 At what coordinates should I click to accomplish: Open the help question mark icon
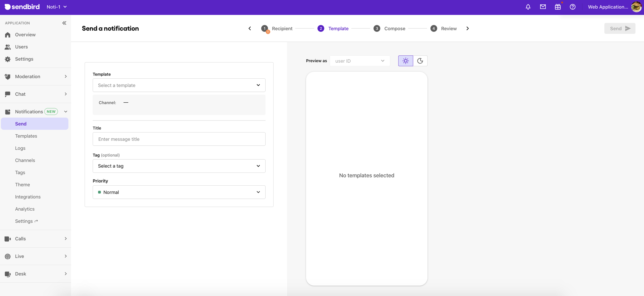pos(572,7)
